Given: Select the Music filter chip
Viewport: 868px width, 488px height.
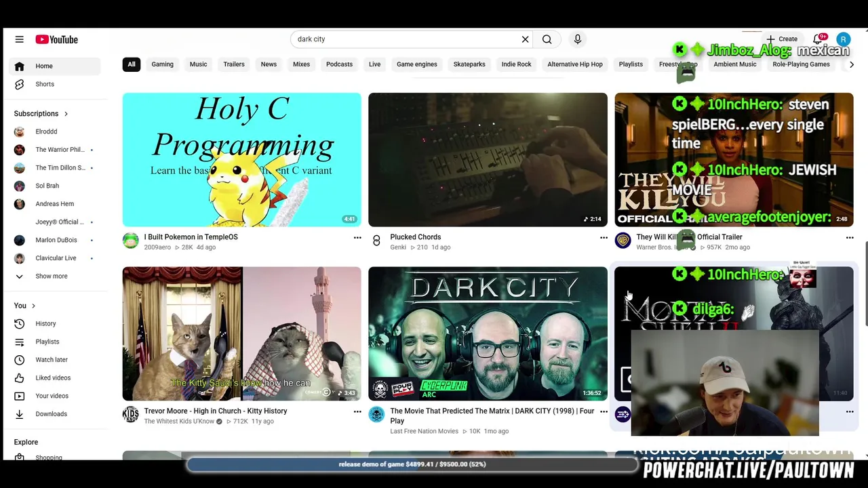Looking at the screenshot, I should coord(198,64).
